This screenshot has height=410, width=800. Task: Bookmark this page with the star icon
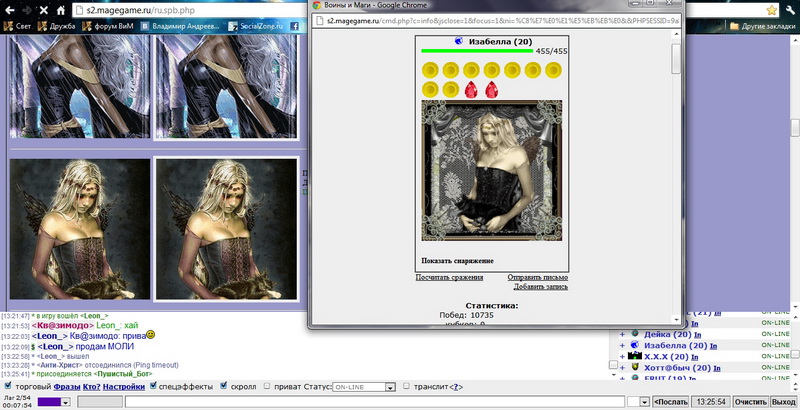pyautogui.click(x=771, y=10)
